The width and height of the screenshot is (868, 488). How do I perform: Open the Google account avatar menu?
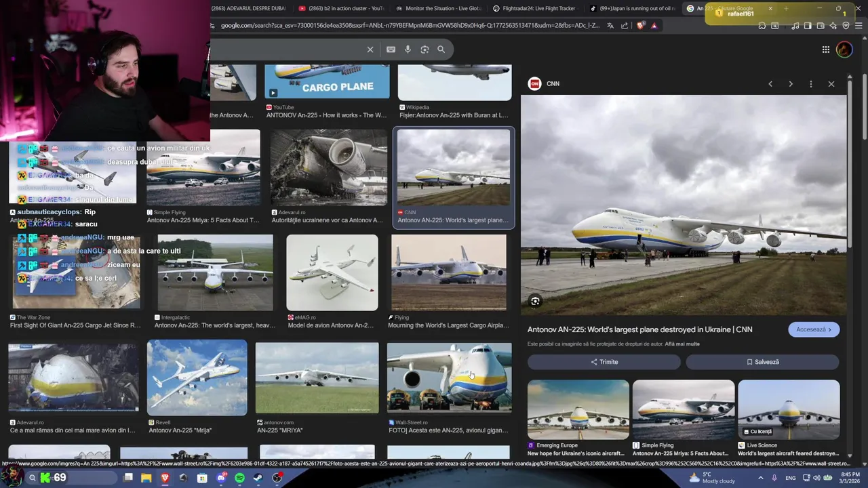point(844,49)
